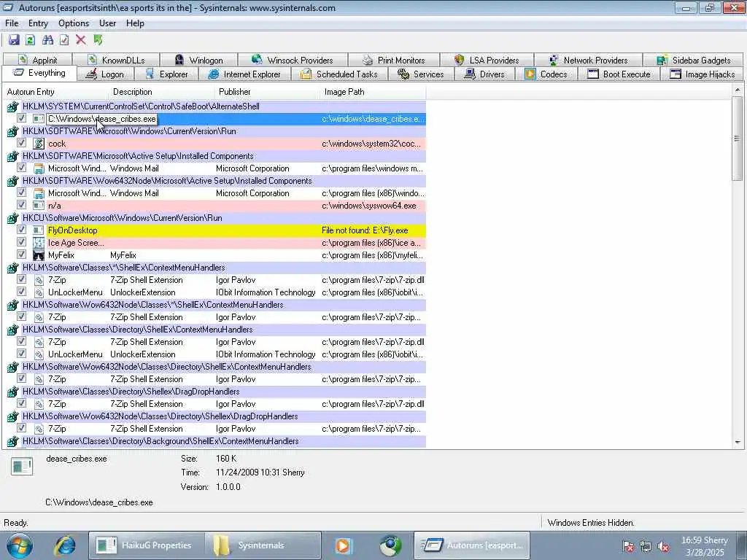Uncheck first Microsoft Windows Mail entry

[21, 168]
